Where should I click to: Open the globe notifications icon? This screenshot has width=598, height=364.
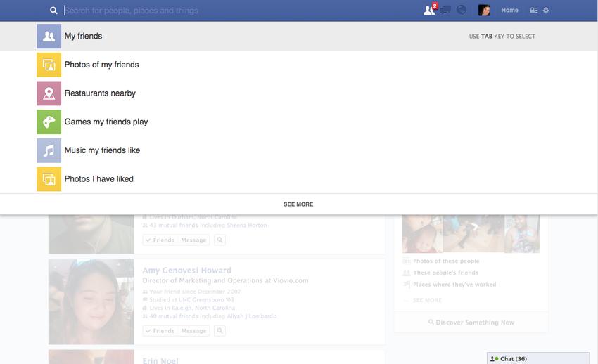[462, 10]
